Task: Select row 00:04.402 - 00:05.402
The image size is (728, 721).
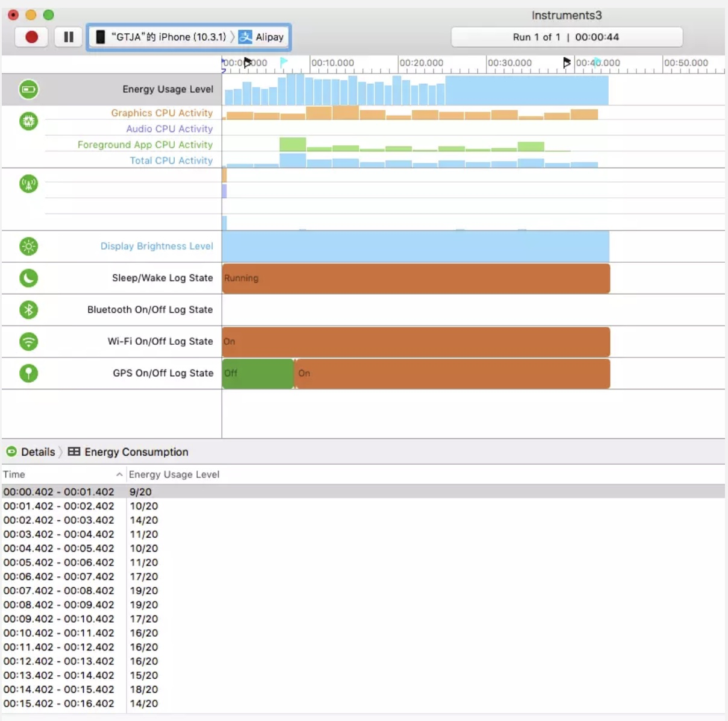Action: (363, 549)
